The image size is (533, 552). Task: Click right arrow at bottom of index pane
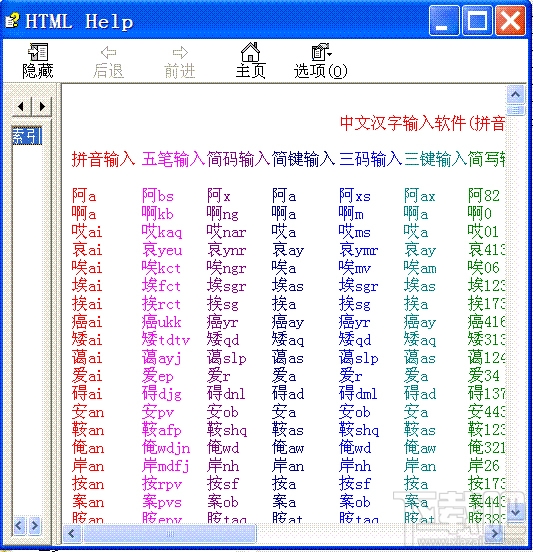tap(35, 526)
